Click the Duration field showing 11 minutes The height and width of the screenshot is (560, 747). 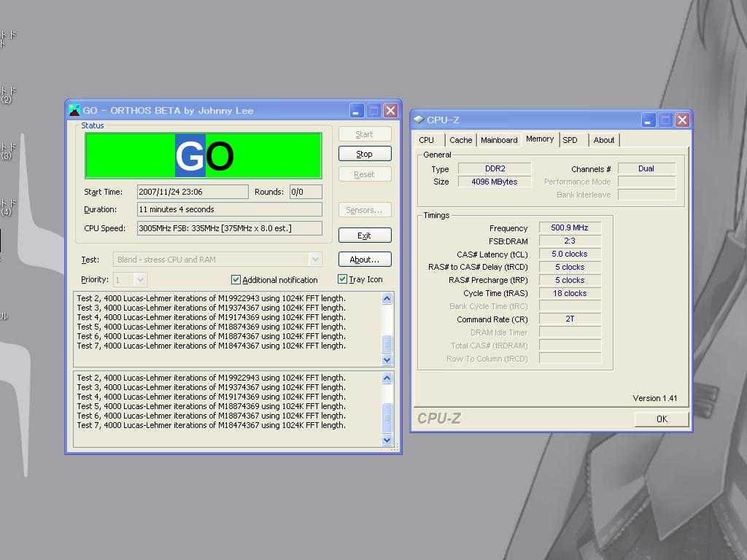230,209
